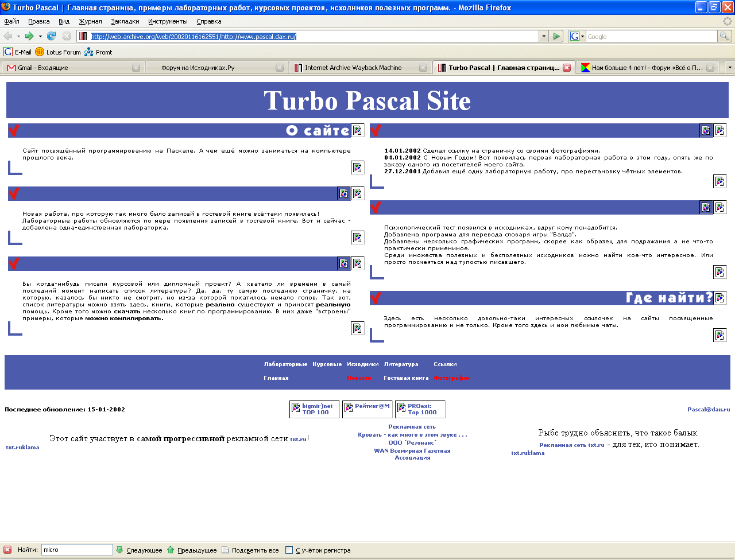Click the green Go button beside URL
Screen dimensions: 735x560
556,36
